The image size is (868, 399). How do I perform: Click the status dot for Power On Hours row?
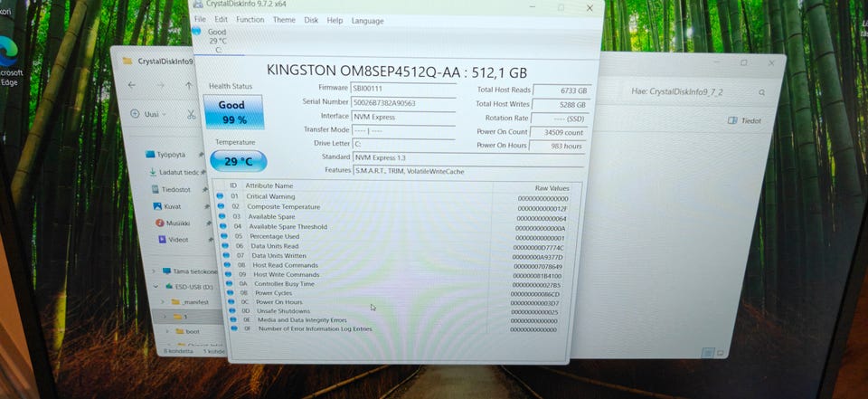click(231, 302)
